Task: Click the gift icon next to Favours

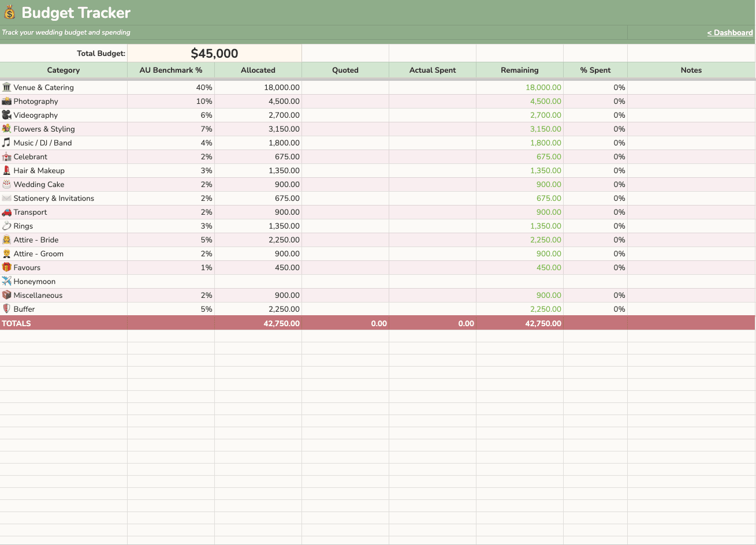Action: point(8,267)
